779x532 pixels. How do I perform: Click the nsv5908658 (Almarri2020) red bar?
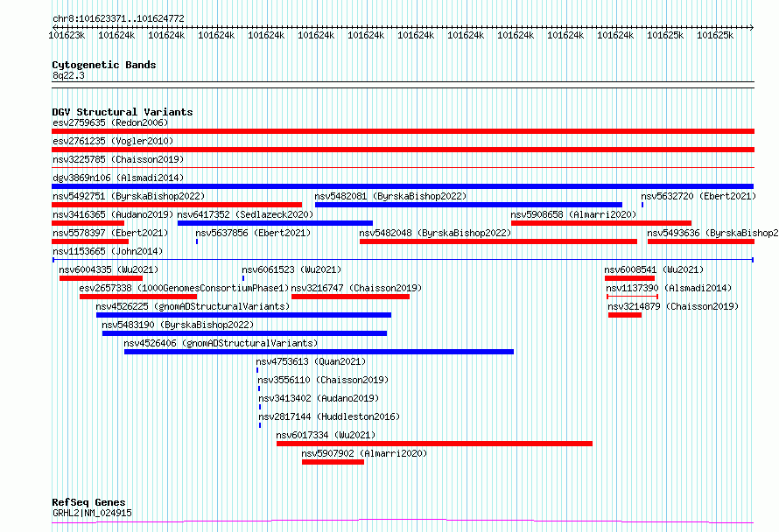(601, 223)
